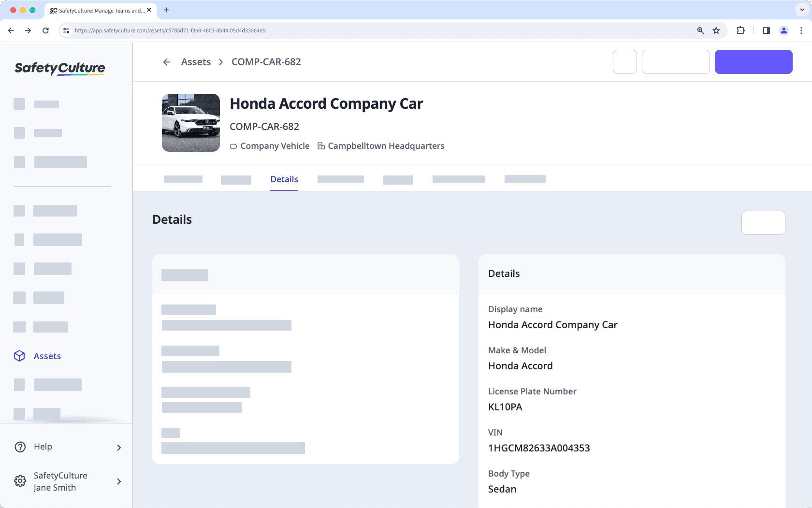Bookmark the page with the star icon
812x508 pixels.
tap(716, 30)
